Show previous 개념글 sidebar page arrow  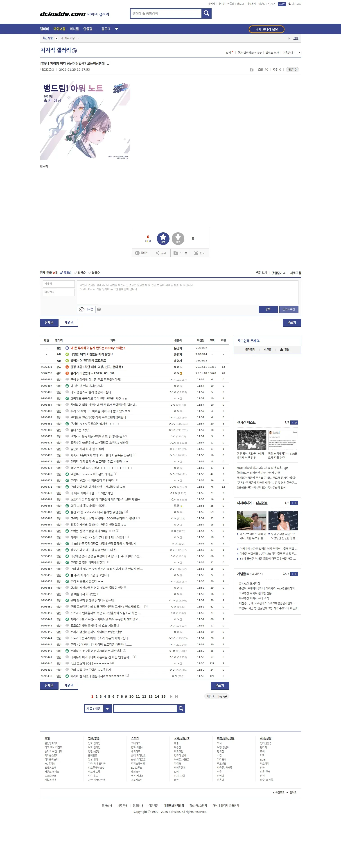[x=292, y=574]
